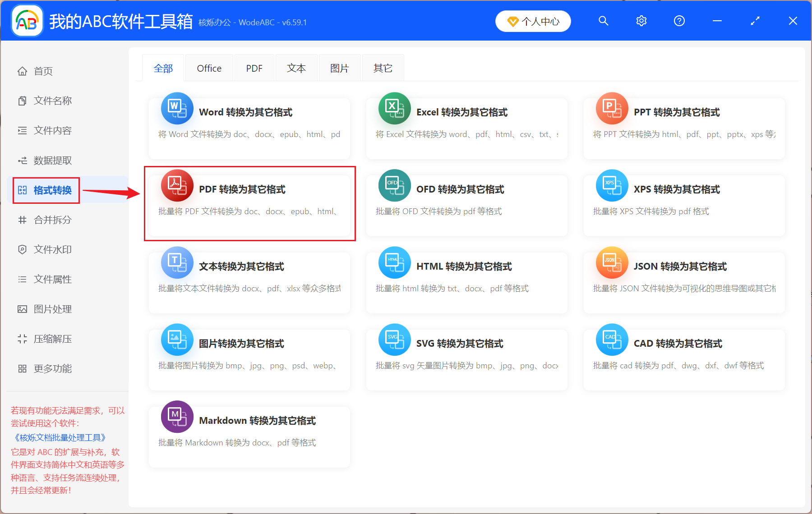Select the XPS 转换为其它格式 tool

tap(684, 205)
